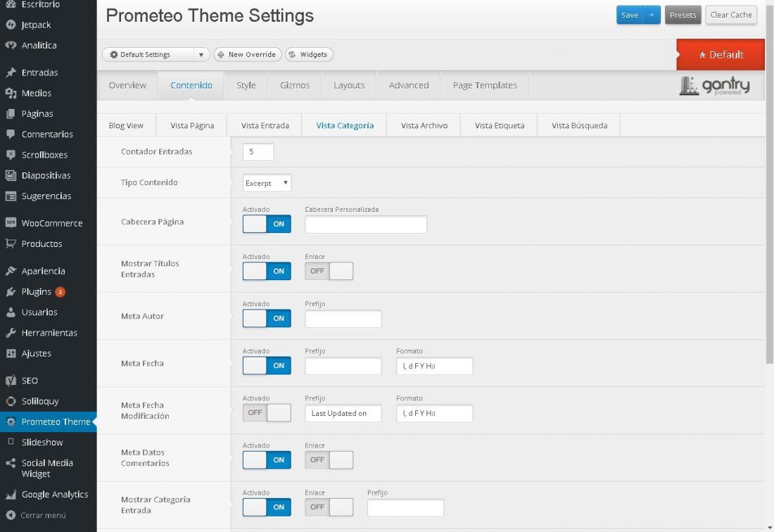The image size is (774, 532).
Task: Toggle Mostrar Títulos Entradas Activado switch
Action: click(267, 271)
